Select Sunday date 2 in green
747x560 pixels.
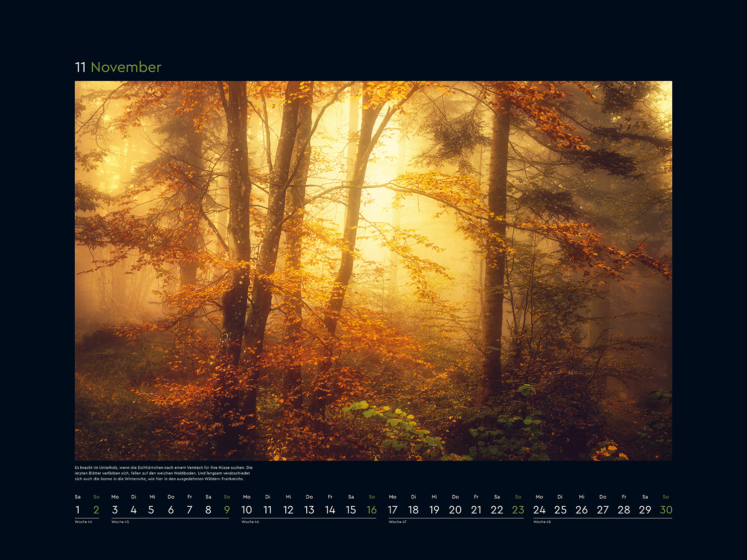[x=96, y=510]
